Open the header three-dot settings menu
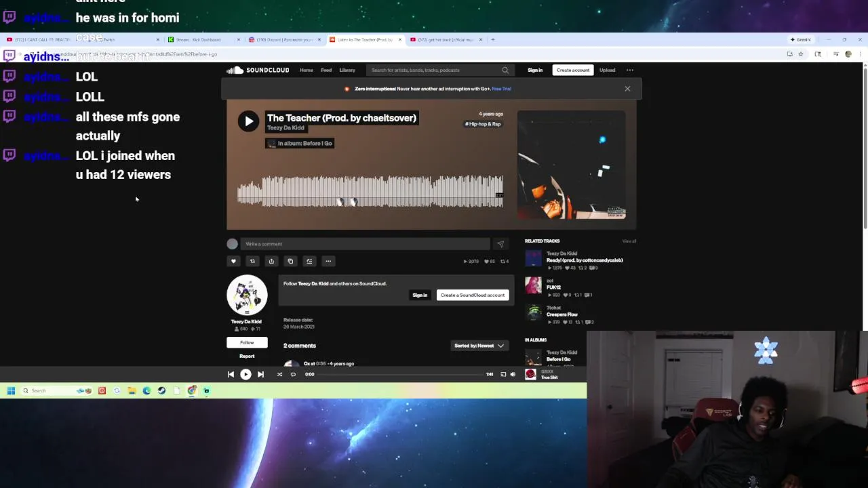The width and height of the screenshot is (868, 488). tap(630, 70)
